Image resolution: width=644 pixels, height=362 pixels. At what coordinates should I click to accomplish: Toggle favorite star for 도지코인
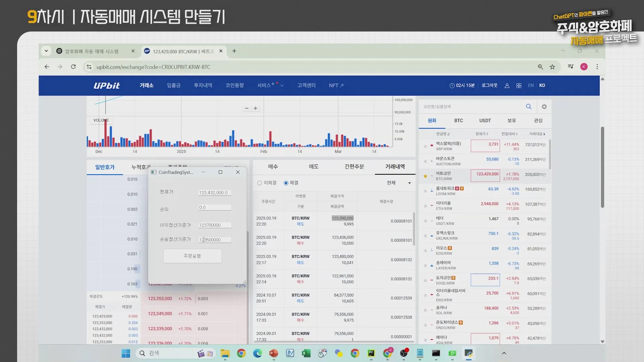coord(425,280)
